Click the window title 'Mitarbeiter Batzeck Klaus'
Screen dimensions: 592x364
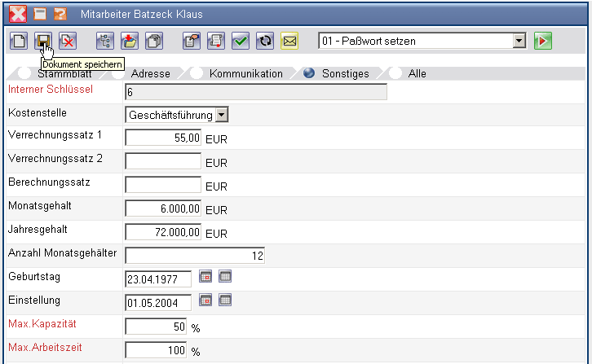click(142, 15)
